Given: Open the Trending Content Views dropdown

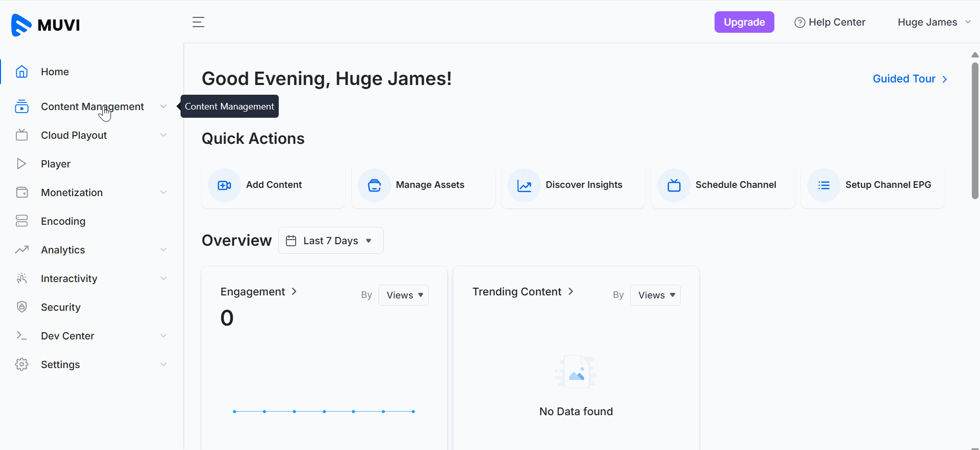Looking at the screenshot, I should (x=655, y=295).
